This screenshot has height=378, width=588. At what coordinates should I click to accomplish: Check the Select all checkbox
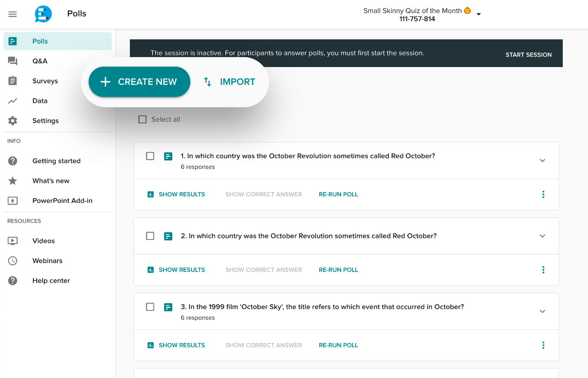coord(143,119)
